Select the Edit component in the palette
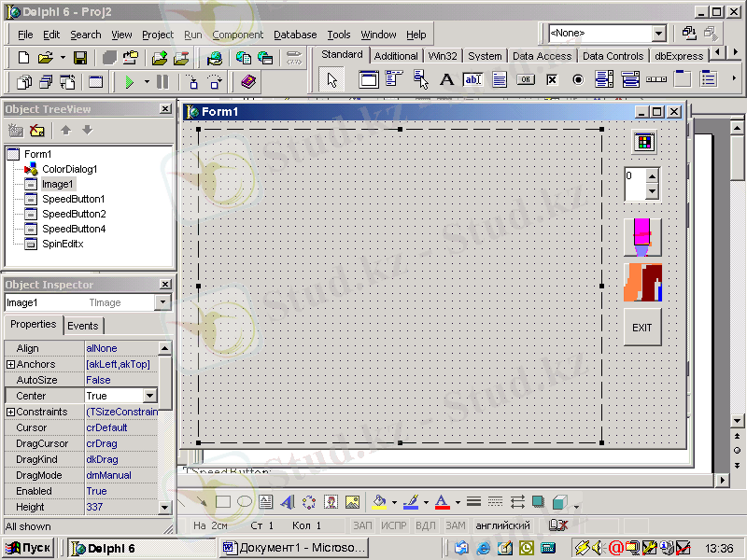Screen dimensions: 747x560 coord(472,79)
